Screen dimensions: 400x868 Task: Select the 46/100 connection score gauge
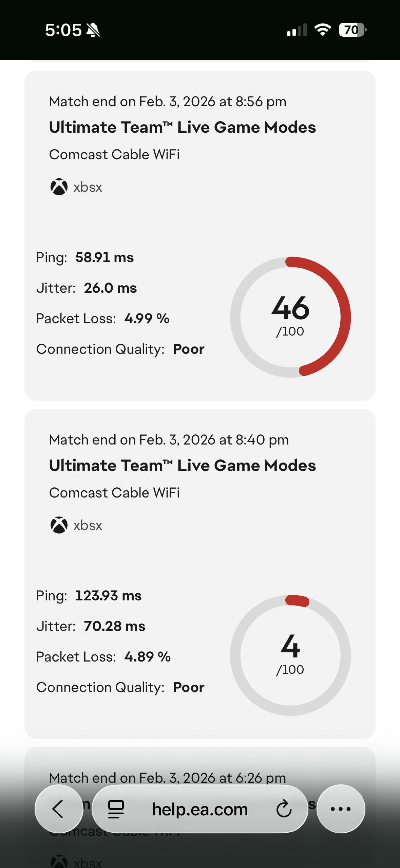pos(290,317)
